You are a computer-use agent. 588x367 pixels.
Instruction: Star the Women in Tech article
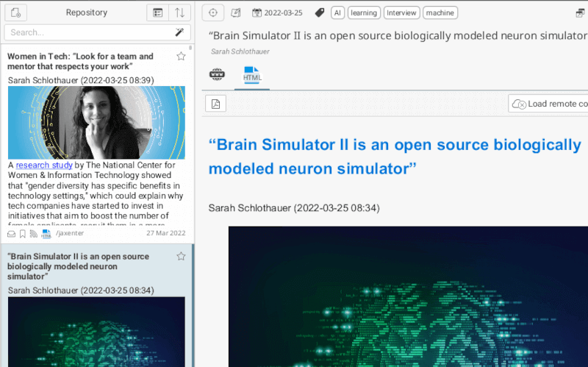pos(181,57)
